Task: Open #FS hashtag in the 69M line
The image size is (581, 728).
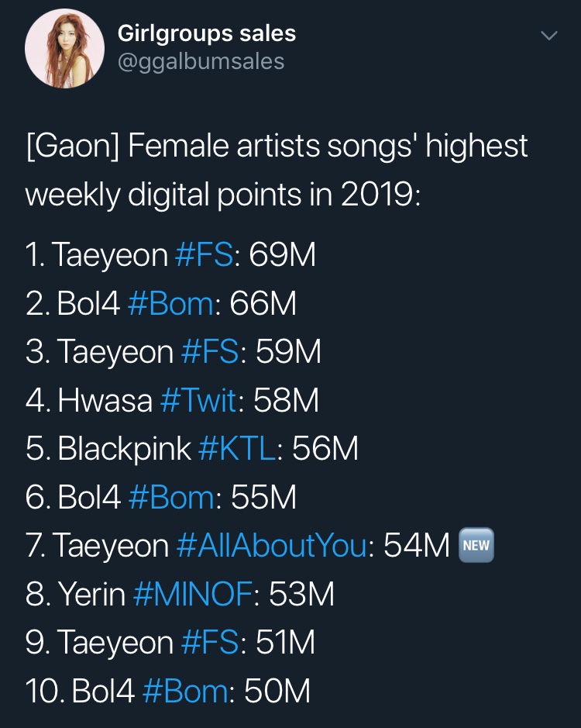Action: pyautogui.click(x=205, y=255)
